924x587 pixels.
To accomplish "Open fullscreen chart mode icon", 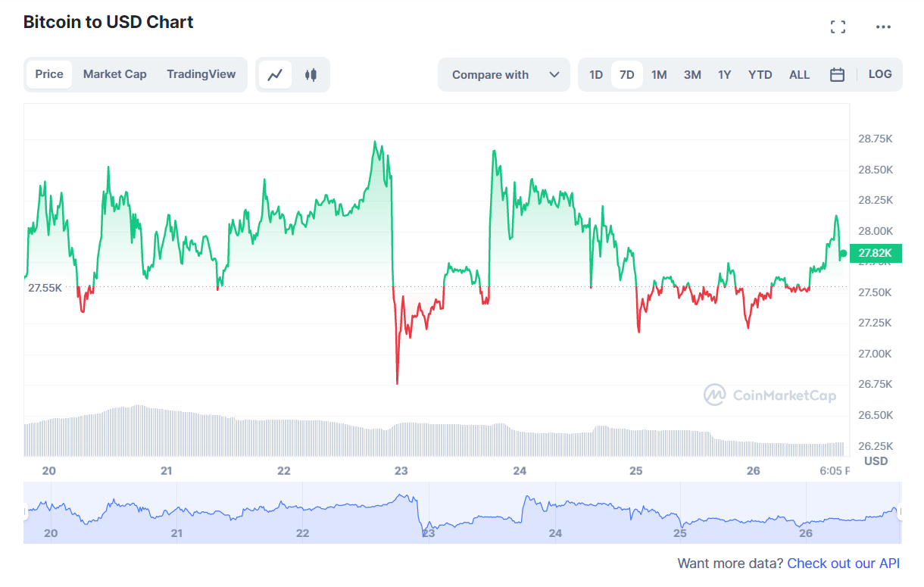I will [838, 27].
